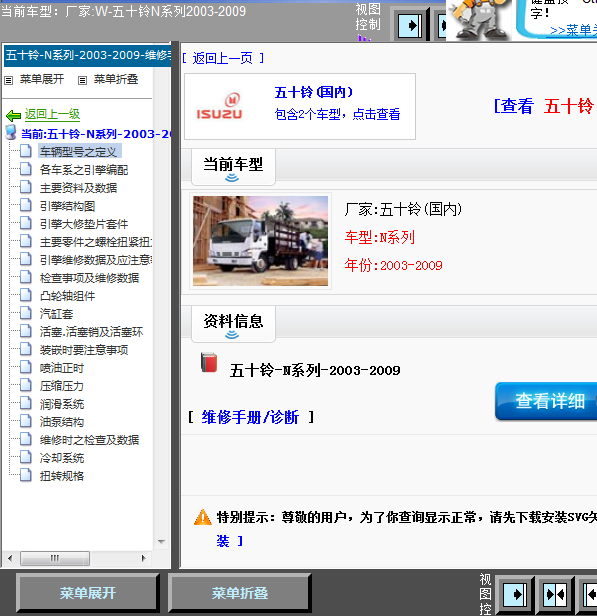
Task: Open 引擎结构图 tree entry
Action: [x=68, y=206]
